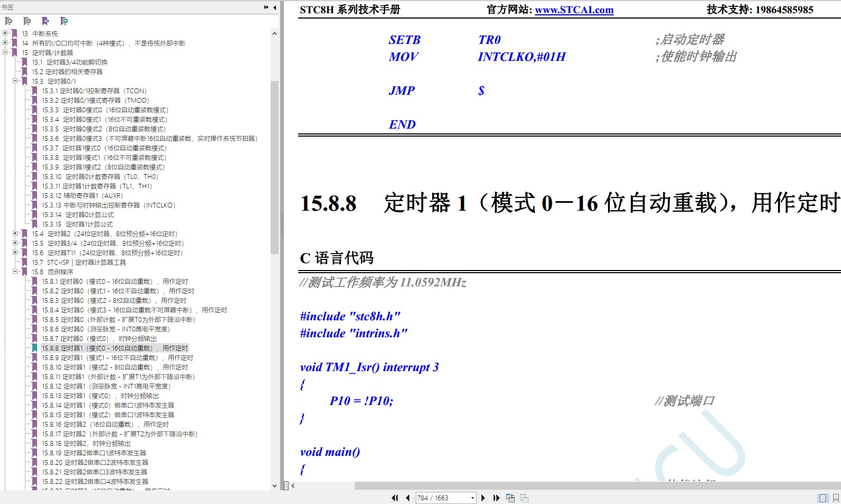Select bookmark 15.8.7 定时器0 时钟分频输出
Screen dimensions: 841x504
tap(100, 339)
